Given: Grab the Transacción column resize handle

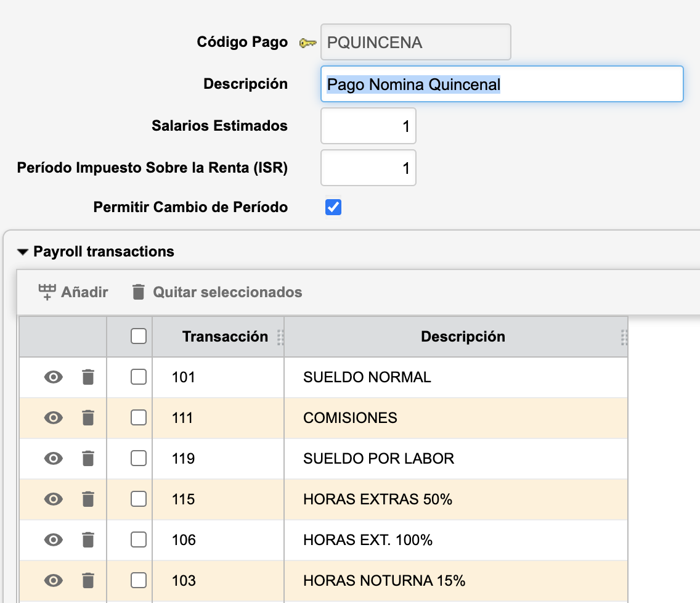Looking at the screenshot, I should [280, 337].
